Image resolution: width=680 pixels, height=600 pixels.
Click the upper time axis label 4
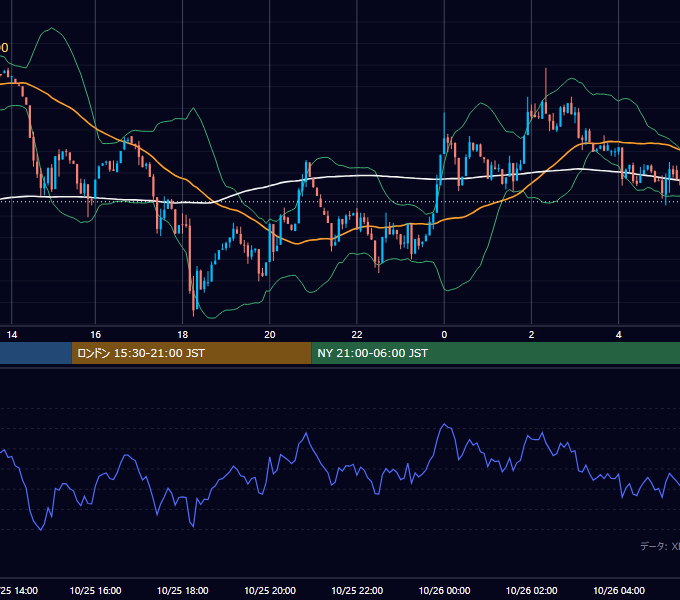tap(618, 335)
